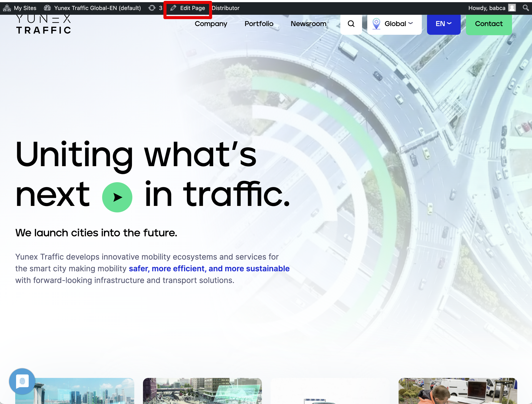The image size is (532, 404).
Task: Play the hero video green button
Action: (x=117, y=197)
